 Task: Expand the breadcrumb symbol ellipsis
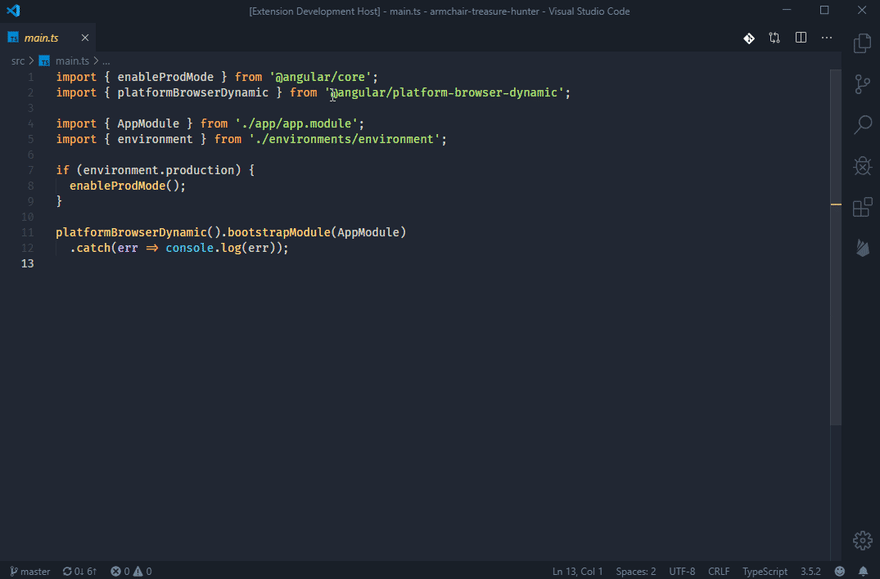click(x=106, y=61)
